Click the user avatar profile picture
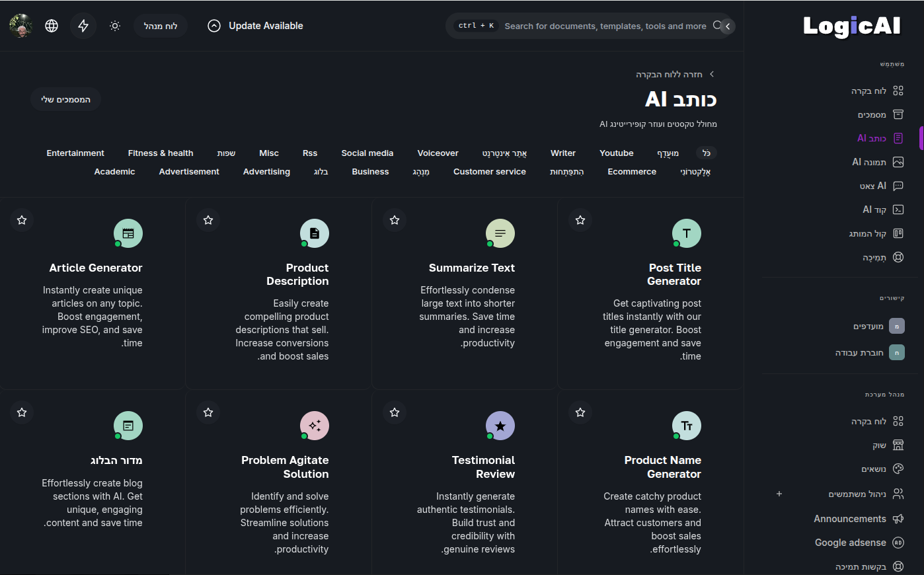 pyautogui.click(x=20, y=26)
